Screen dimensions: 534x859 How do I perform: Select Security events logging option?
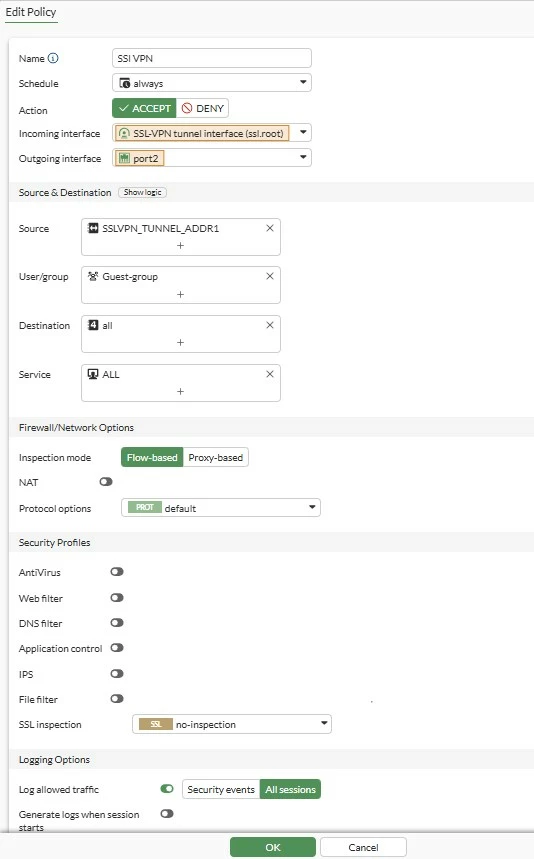tap(221, 789)
